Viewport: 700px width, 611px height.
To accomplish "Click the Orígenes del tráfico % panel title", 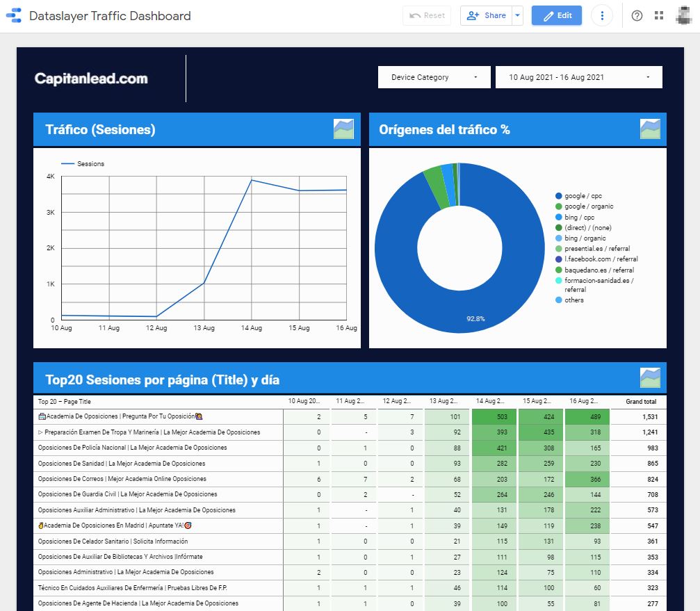I will pyautogui.click(x=444, y=129).
